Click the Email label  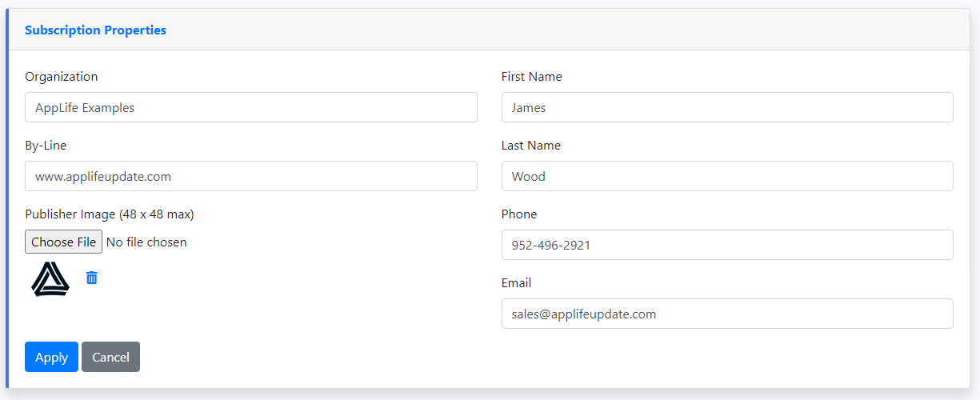[x=516, y=283]
